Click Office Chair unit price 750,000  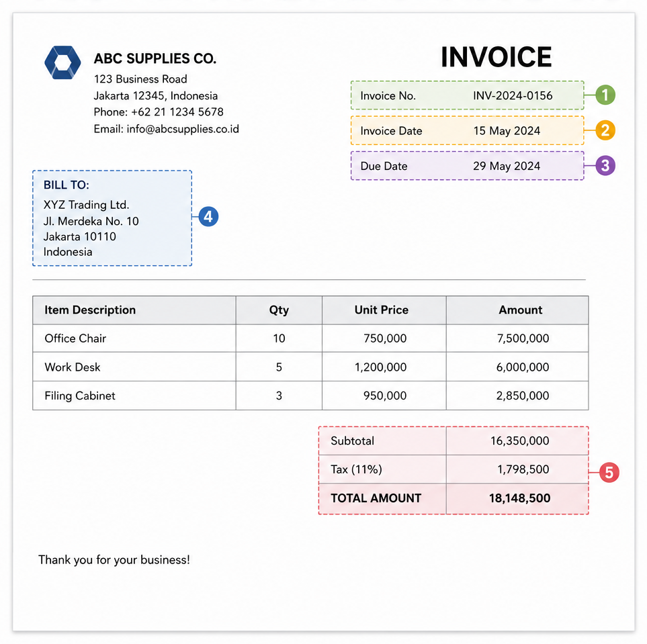pos(385,338)
